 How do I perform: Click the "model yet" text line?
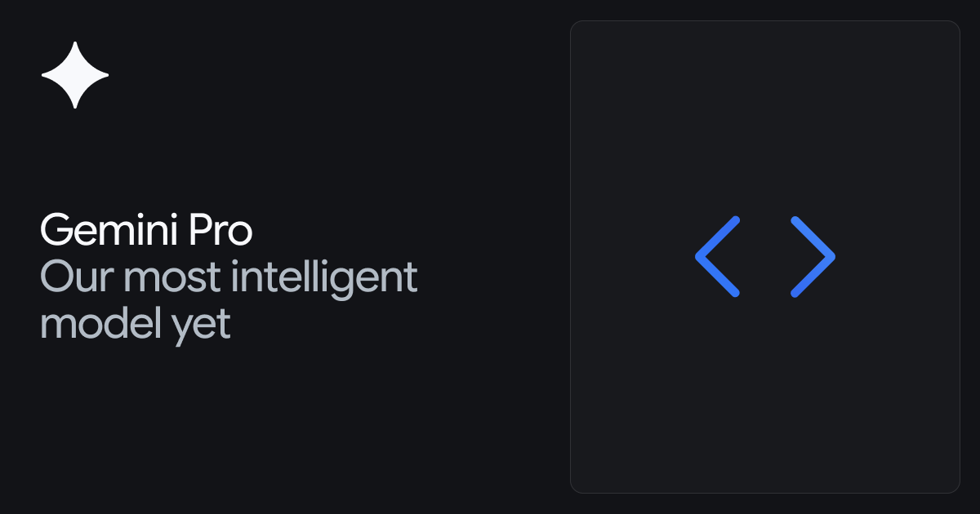(136, 324)
